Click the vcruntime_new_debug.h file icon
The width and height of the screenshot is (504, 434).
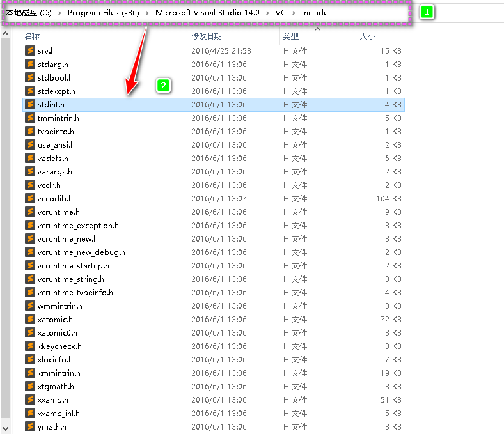pos(30,252)
